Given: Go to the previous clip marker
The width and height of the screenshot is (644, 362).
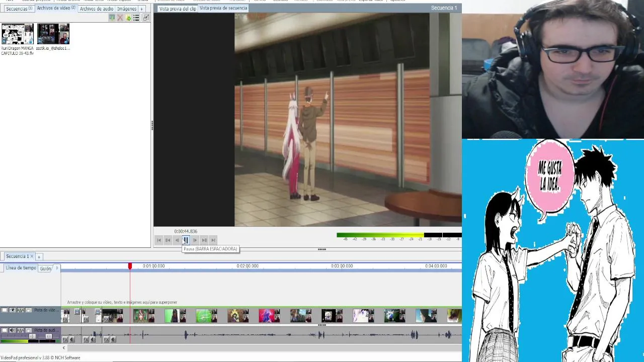Looking at the screenshot, I should pos(168,240).
